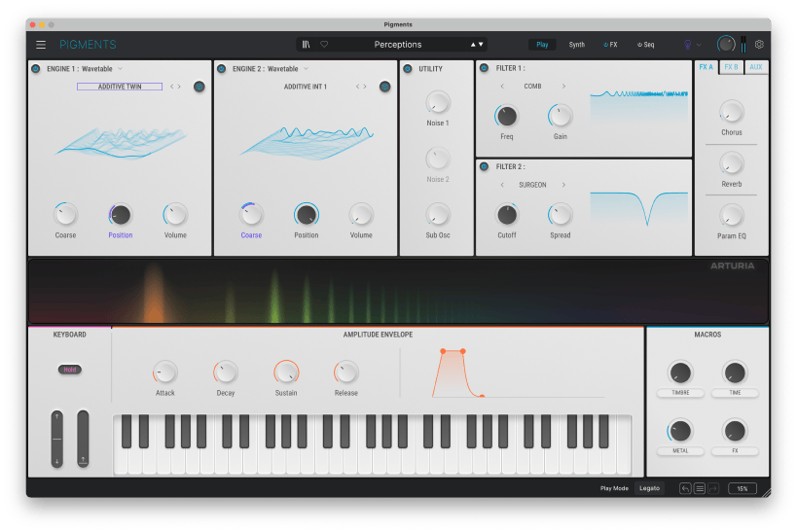Switch to the Synth view tab
The width and height of the screenshot is (797, 532).
click(x=577, y=45)
